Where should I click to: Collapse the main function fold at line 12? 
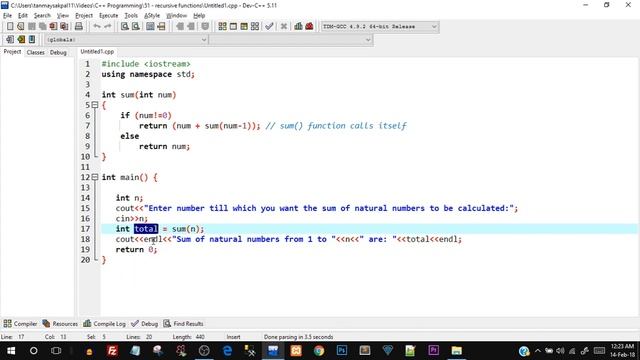95,177
